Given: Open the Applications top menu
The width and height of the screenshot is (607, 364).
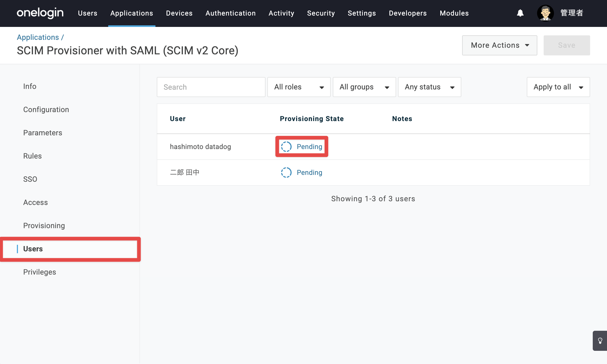Looking at the screenshot, I should (x=132, y=13).
